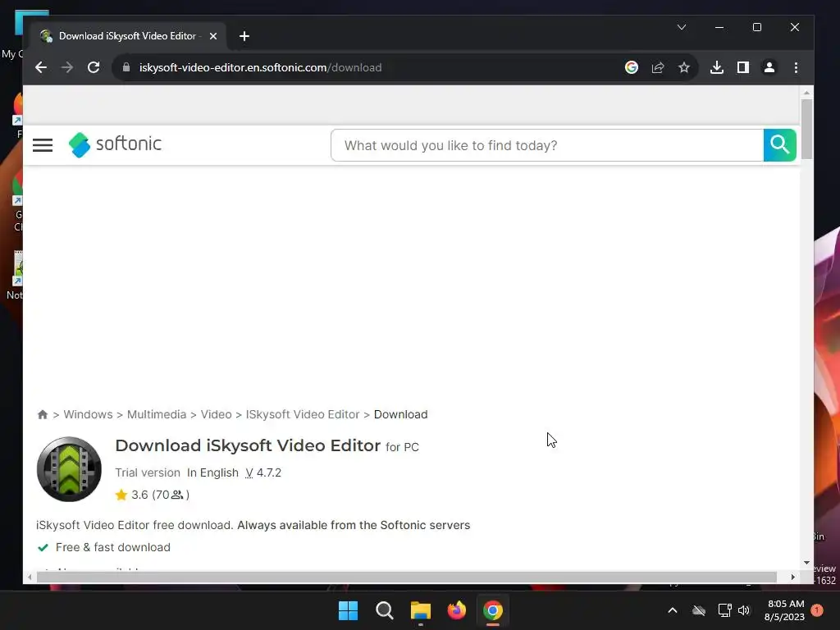840x630 pixels.
Task: Click version V 4.7.2 text
Action: (263, 472)
